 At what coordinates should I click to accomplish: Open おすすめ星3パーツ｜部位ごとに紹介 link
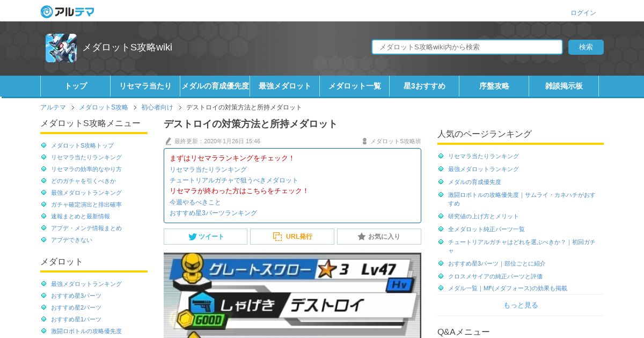pos(497,263)
